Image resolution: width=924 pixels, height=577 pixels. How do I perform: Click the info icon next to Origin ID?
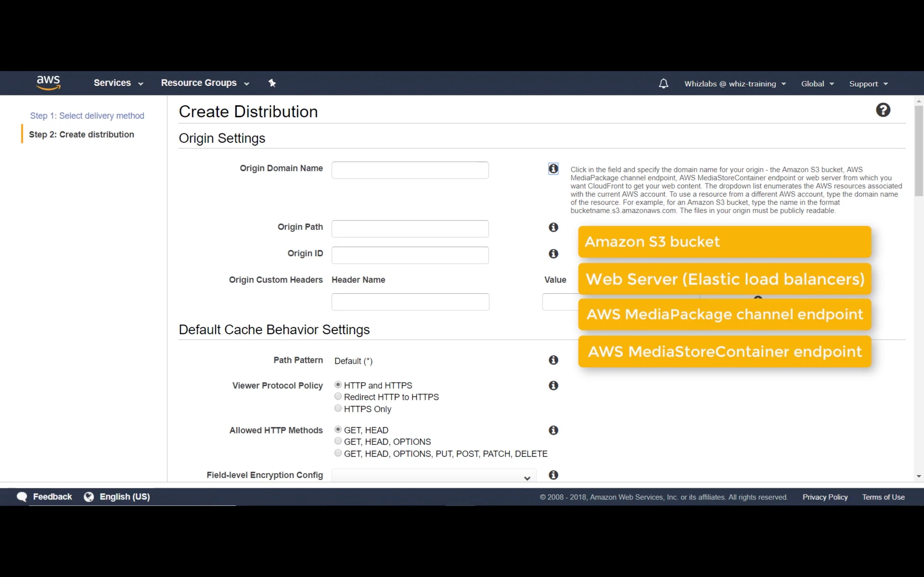click(x=553, y=254)
